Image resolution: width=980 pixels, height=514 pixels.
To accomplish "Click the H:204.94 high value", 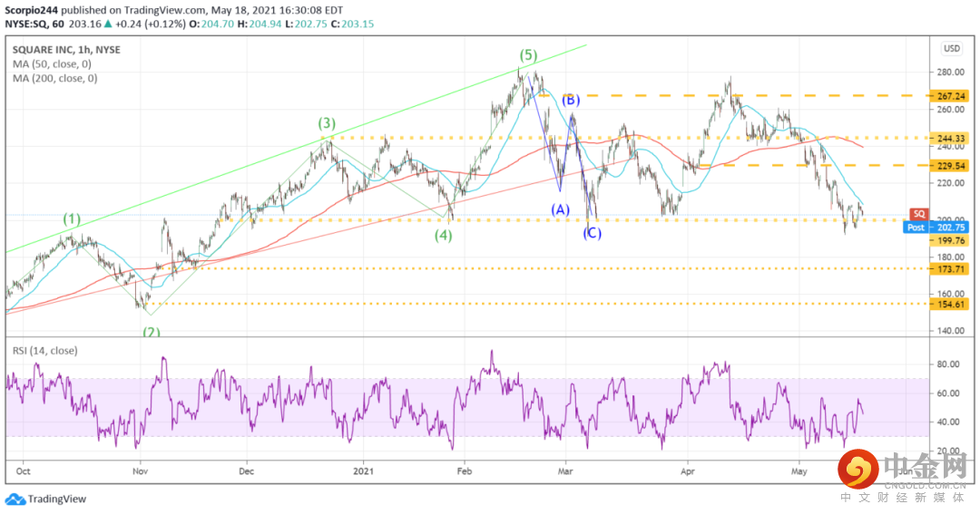I will tap(260, 24).
